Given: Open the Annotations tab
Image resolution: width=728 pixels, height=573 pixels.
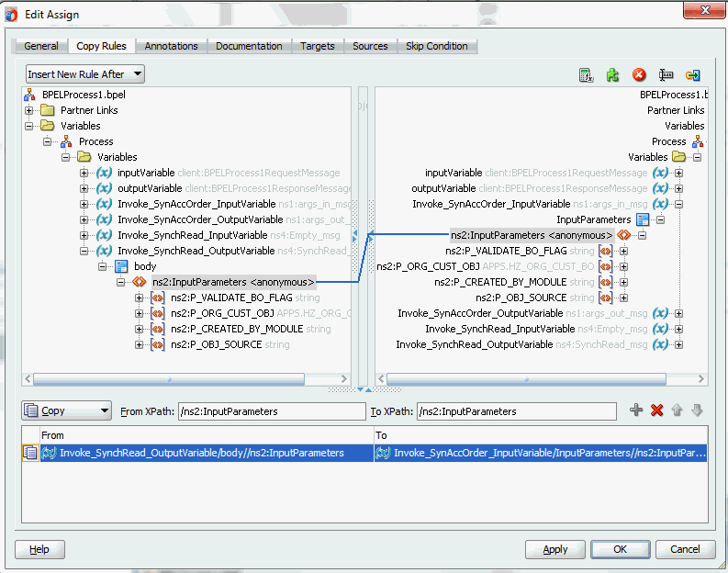Looking at the screenshot, I should (172, 46).
